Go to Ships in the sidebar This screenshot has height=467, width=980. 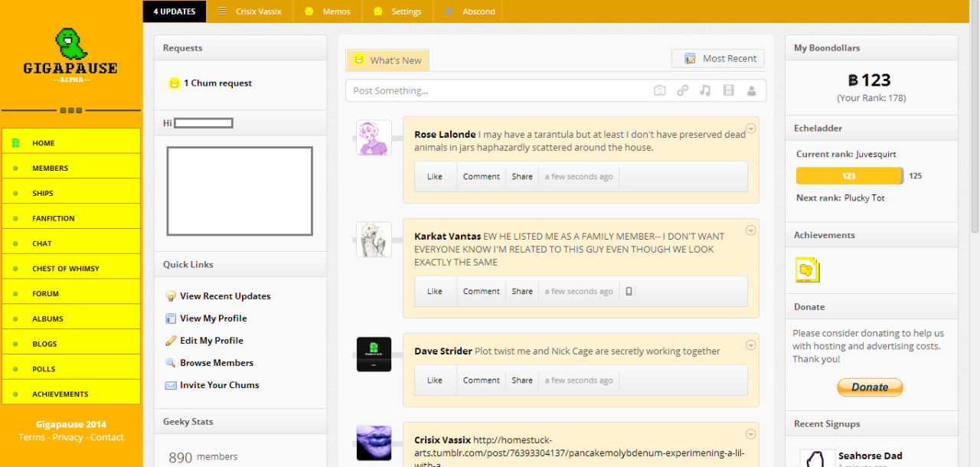coord(71,193)
